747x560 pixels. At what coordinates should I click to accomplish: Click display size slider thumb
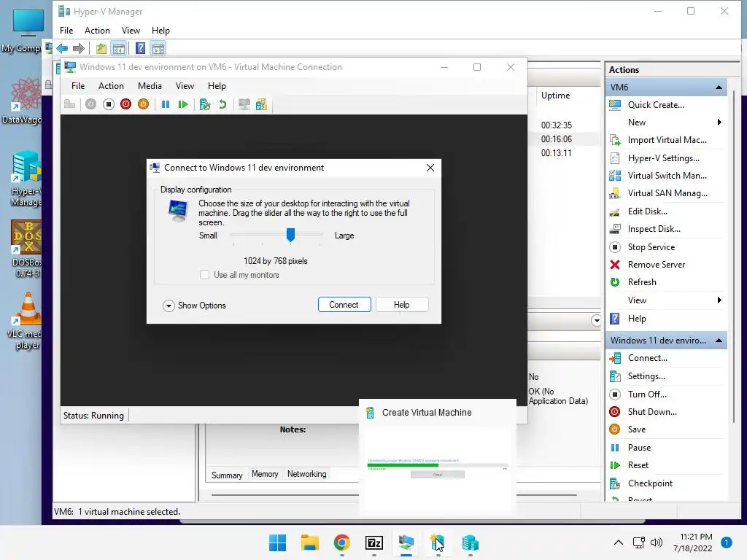[x=290, y=235]
